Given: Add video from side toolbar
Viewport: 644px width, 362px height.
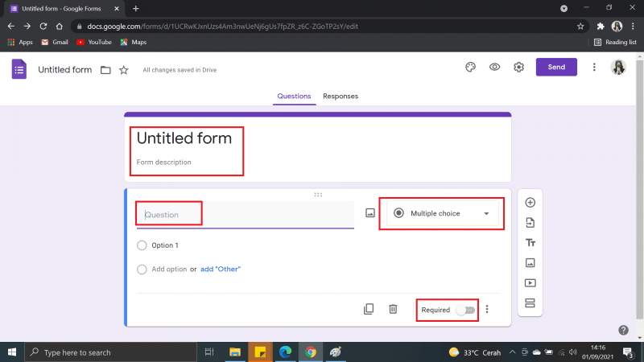Looking at the screenshot, I should point(530,283).
